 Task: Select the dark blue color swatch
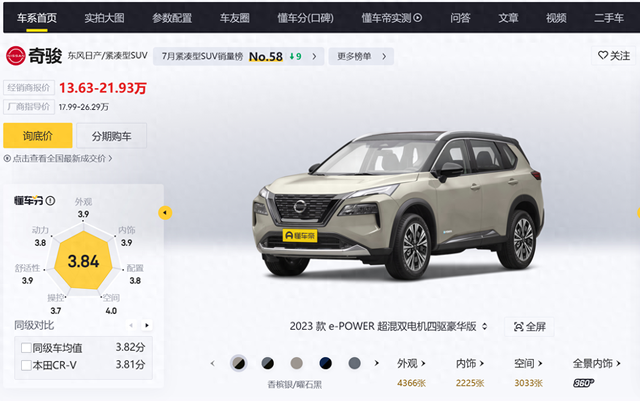click(x=325, y=363)
